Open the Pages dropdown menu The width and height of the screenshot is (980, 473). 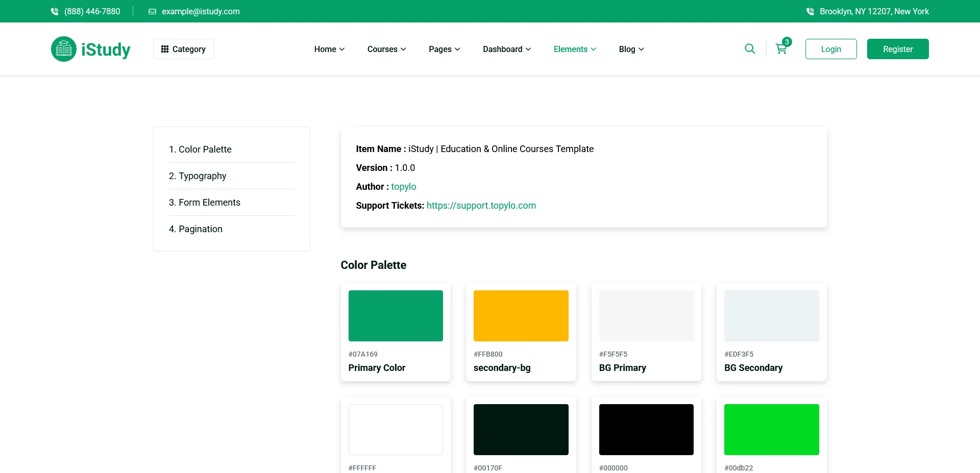click(444, 49)
